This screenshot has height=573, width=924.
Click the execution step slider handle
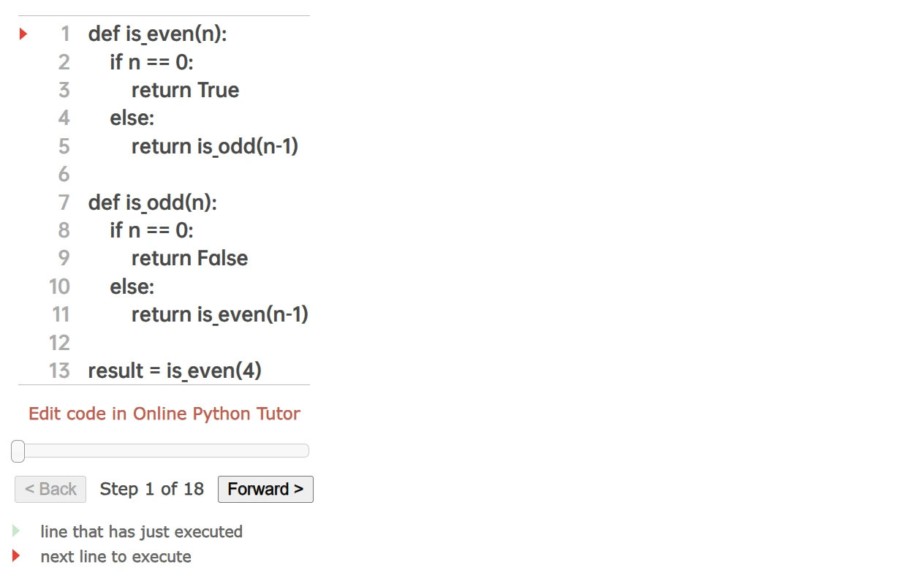pyautogui.click(x=18, y=451)
